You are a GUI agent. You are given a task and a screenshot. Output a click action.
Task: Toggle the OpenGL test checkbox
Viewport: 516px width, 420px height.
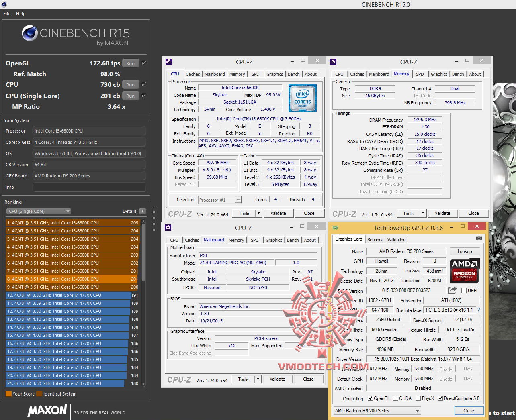(144, 63)
